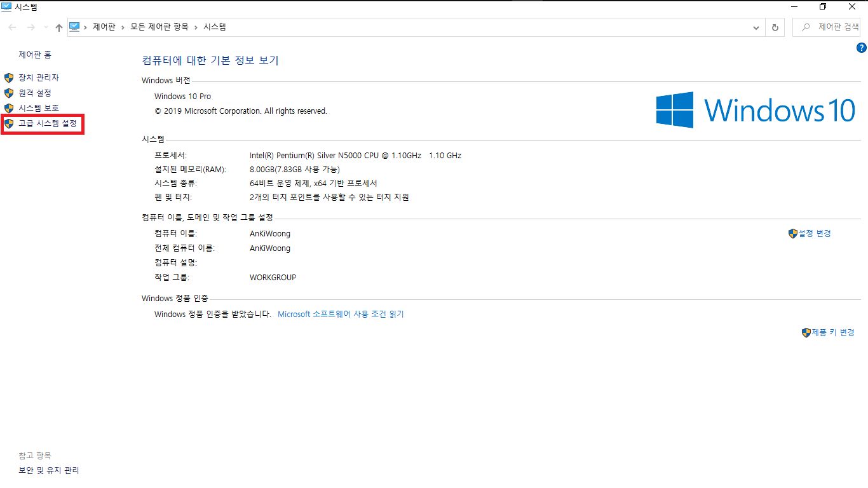Image resolution: width=868 pixels, height=488 pixels.
Task: Open 원격 설정 link
Action: tap(34, 93)
